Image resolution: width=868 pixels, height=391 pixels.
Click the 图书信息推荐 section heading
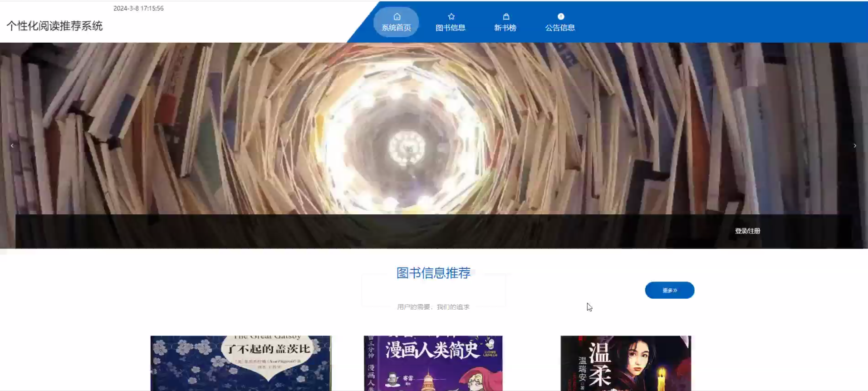pos(433,273)
